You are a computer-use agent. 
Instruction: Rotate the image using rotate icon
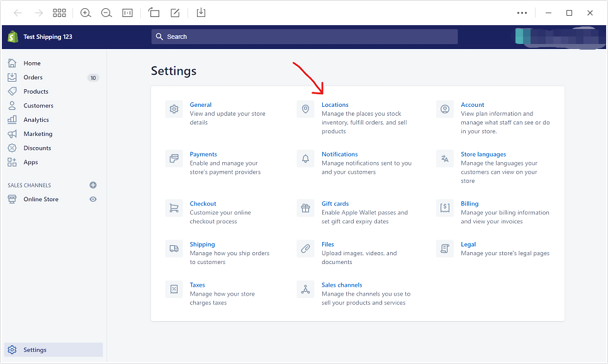(154, 13)
